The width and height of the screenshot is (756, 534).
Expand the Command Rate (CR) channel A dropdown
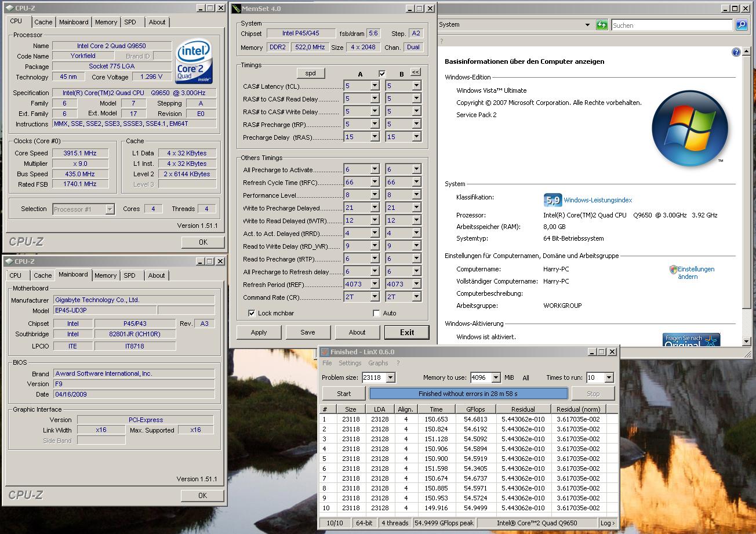[374, 297]
